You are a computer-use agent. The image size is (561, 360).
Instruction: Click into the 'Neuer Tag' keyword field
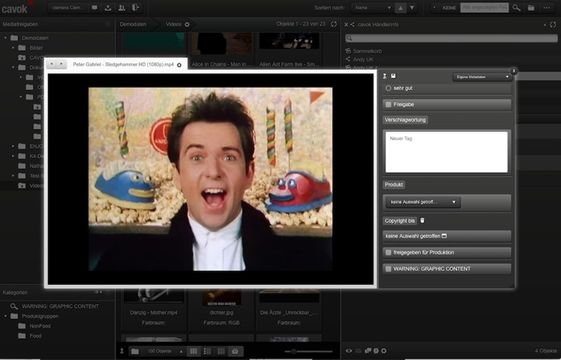pos(447,152)
